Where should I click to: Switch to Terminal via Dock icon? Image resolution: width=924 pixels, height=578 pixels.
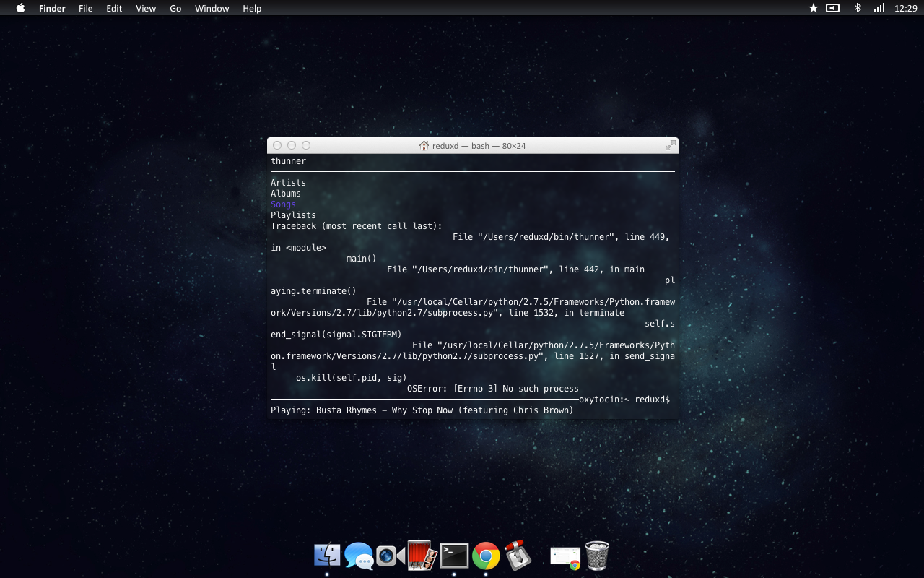tap(454, 556)
